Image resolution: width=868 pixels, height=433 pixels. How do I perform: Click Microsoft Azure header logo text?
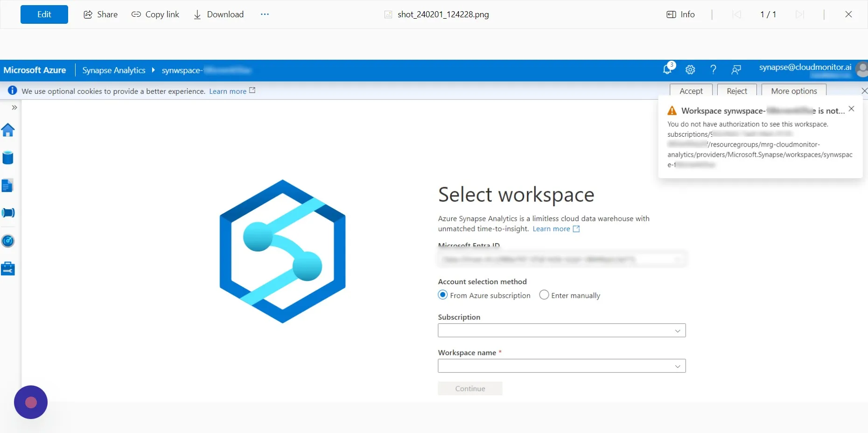point(35,70)
